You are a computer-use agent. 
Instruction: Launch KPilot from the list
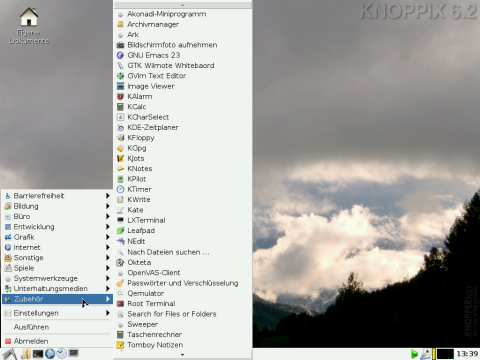pos(183,179)
